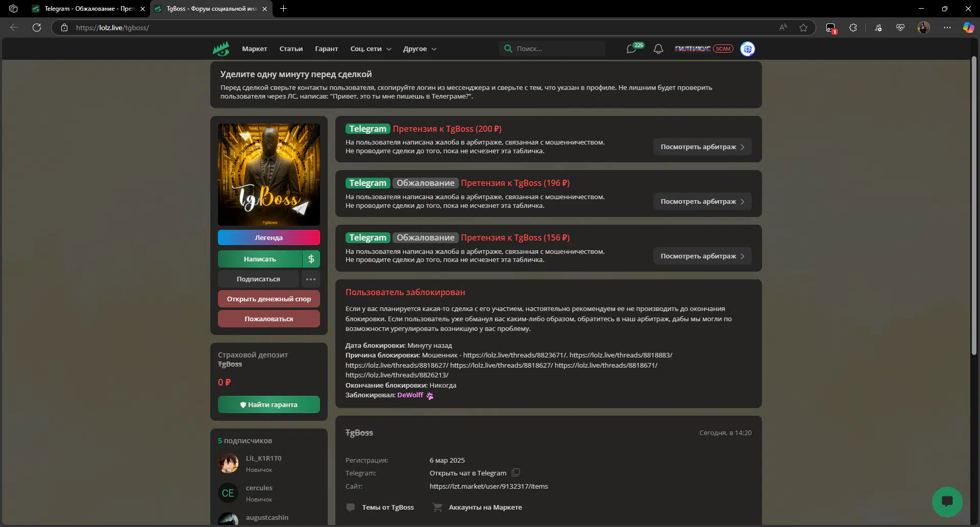Click the dollar transfer icon button
This screenshot has width=980, height=527.
[x=311, y=259]
